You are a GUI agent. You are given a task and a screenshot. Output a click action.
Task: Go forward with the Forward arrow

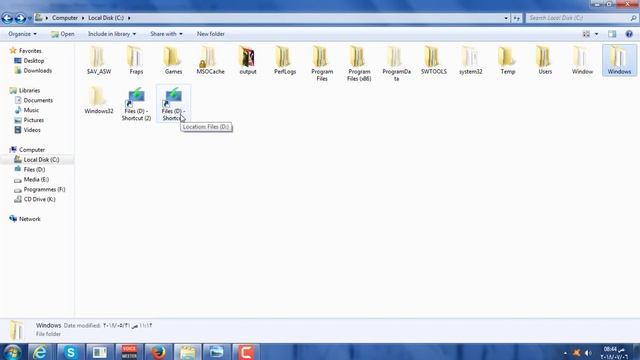point(20,18)
